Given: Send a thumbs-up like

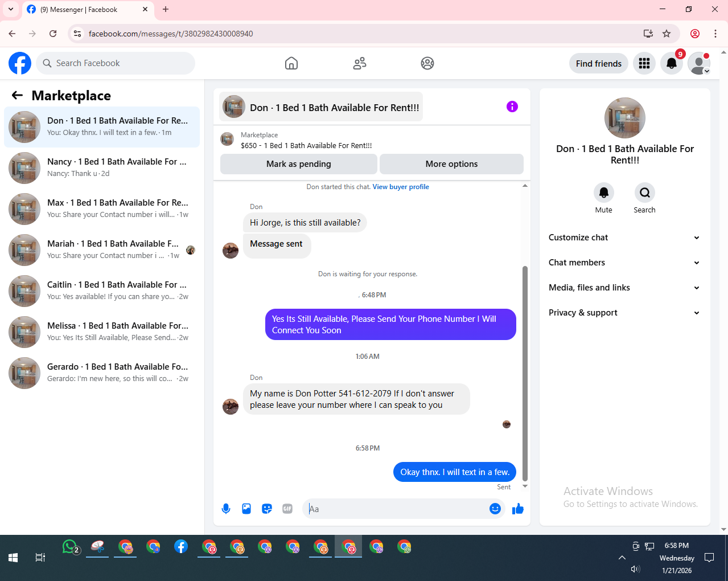Looking at the screenshot, I should [517, 509].
